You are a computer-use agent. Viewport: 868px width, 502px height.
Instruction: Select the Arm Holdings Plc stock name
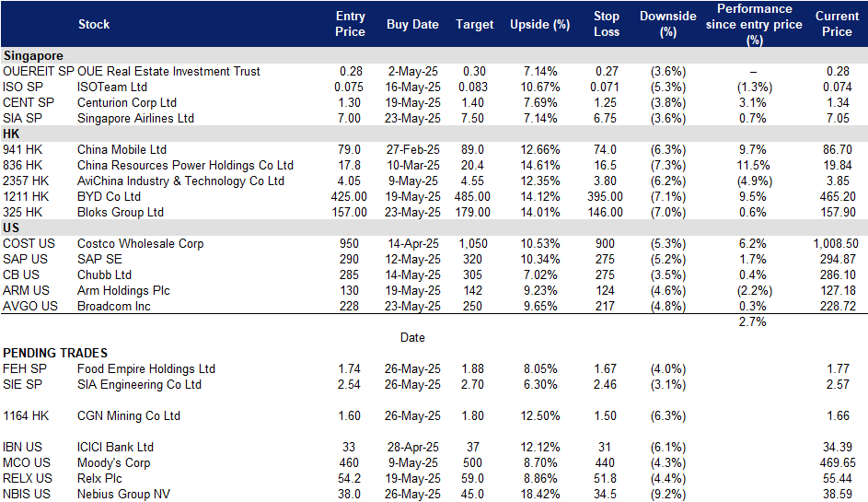[125, 290]
